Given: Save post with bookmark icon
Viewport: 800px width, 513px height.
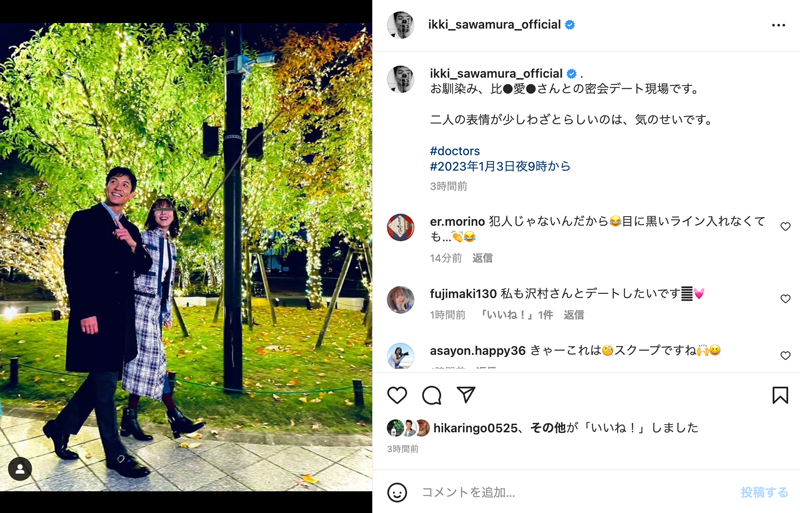Looking at the screenshot, I should point(780,395).
